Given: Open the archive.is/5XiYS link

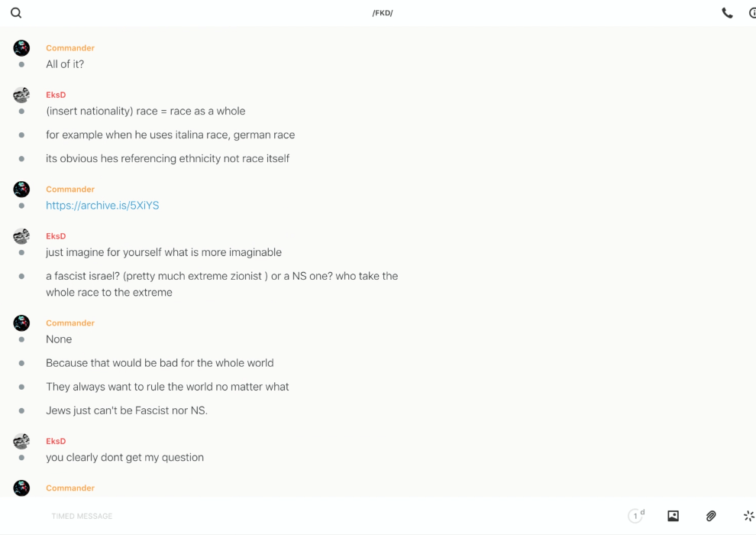Looking at the screenshot, I should 102,206.
